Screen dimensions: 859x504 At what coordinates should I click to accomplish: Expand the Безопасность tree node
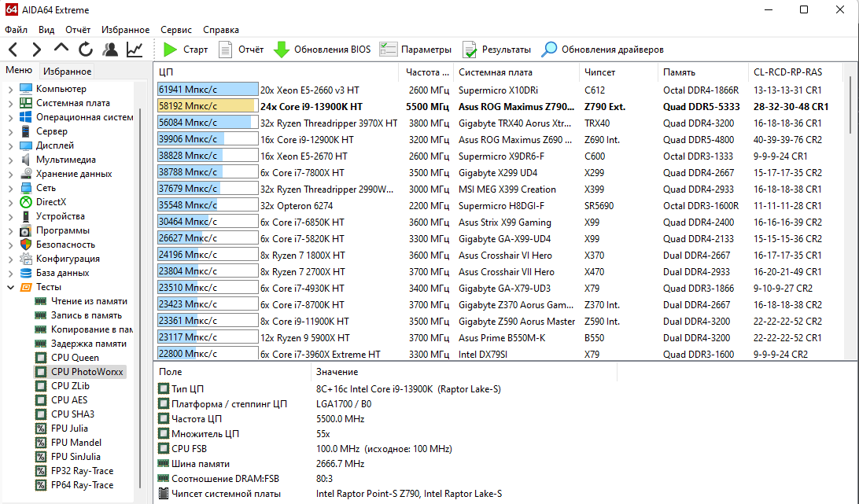(x=10, y=245)
